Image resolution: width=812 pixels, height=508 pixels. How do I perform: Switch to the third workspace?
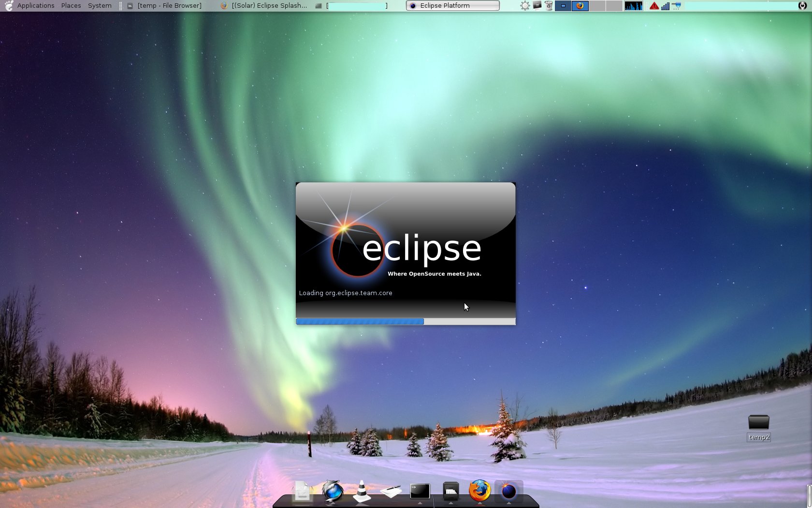[x=597, y=6]
